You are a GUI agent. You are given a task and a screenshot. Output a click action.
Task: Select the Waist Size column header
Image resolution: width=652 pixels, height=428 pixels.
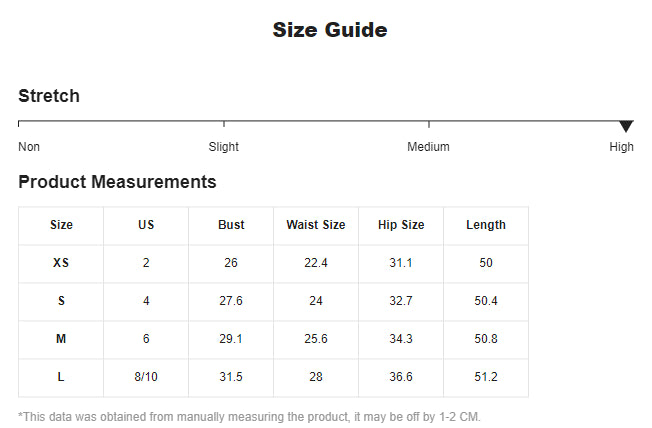pyautogui.click(x=316, y=225)
